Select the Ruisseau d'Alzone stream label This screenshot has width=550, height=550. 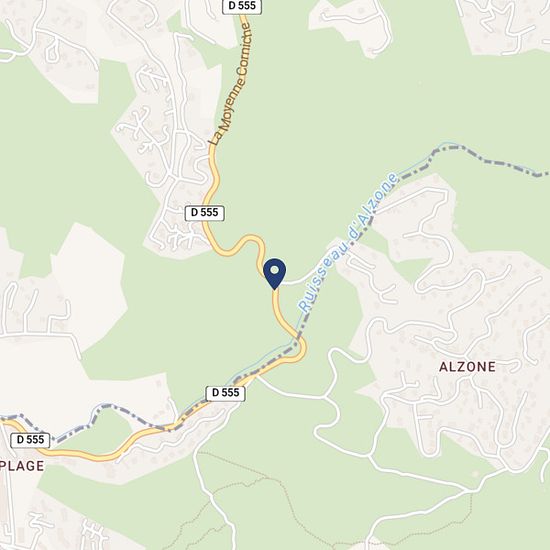(x=348, y=243)
